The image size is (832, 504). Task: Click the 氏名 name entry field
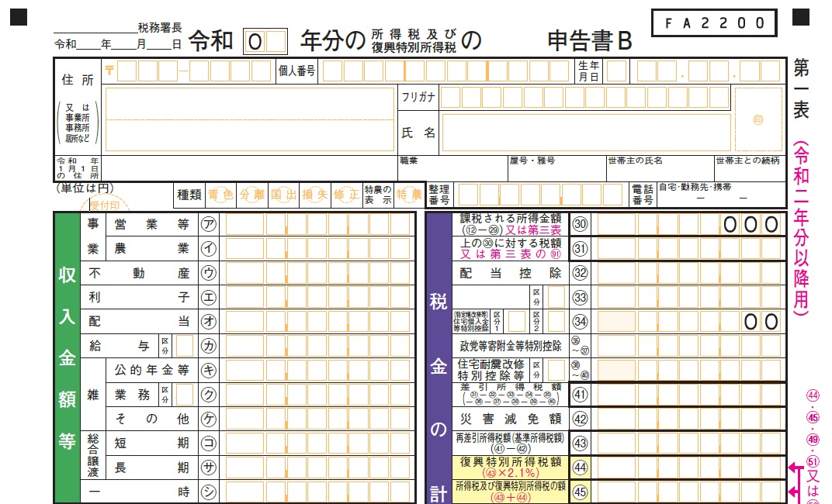pos(586,133)
